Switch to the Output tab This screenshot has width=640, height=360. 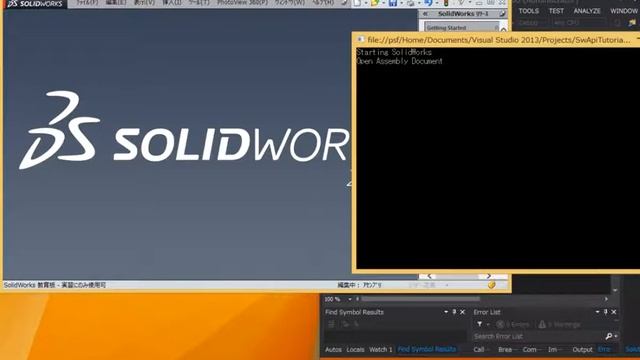582,349
